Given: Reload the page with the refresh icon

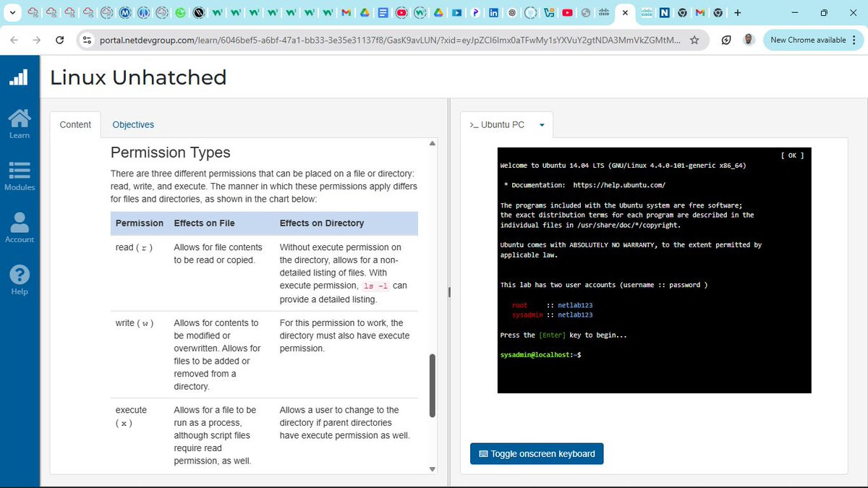Looking at the screenshot, I should coord(60,40).
